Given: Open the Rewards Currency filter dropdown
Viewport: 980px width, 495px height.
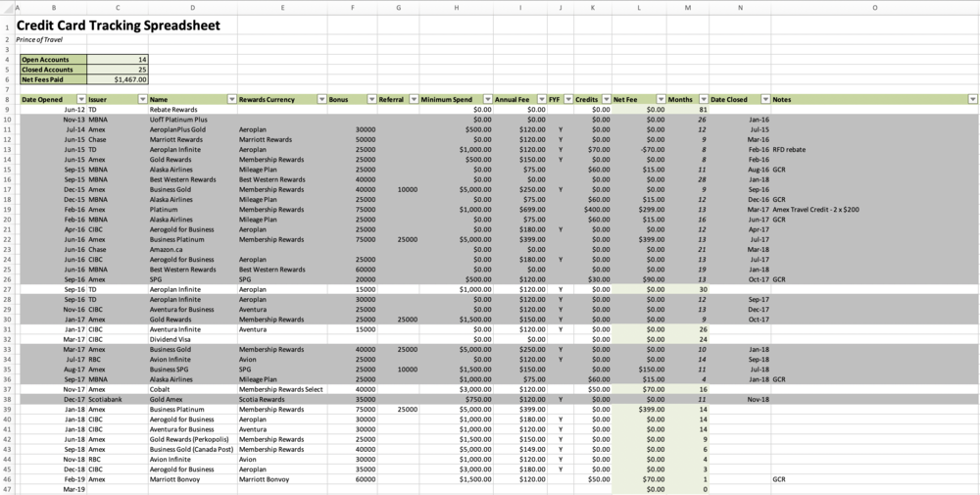Looking at the screenshot, I should coord(319,99).
